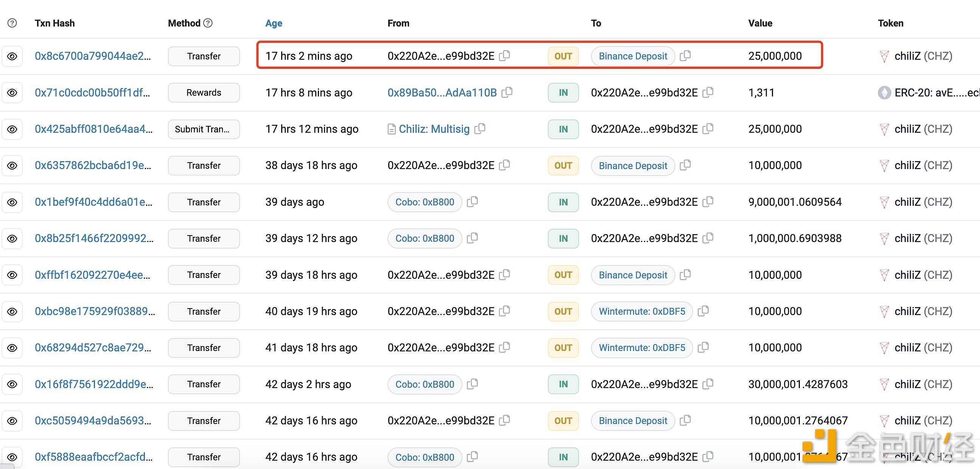
Task: Copy the 0x89Ba50...AdAa110B From address
Action: [507, 92]
